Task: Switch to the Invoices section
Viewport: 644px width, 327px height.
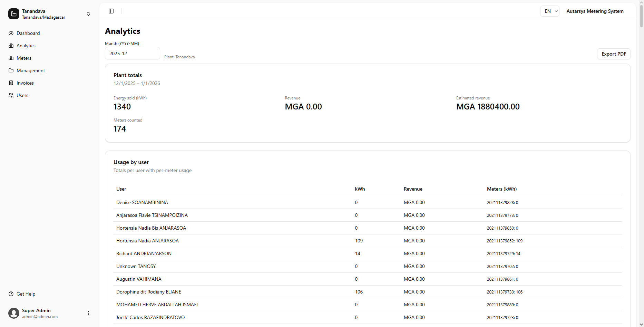Action: [25, 83]
